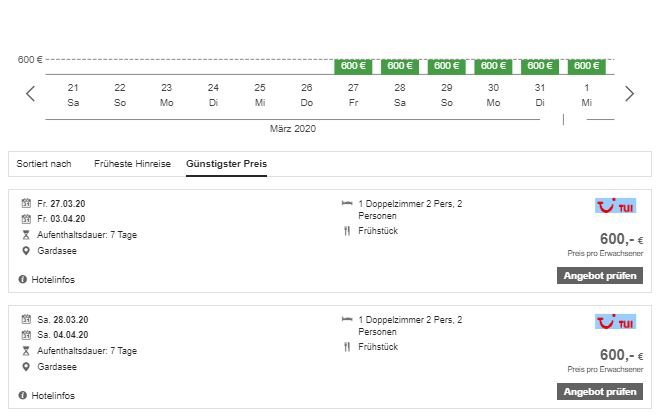Select the 600 € price bar for Friday 27
The height and width of the screenshot is (416, 666).
pos(353,66)
